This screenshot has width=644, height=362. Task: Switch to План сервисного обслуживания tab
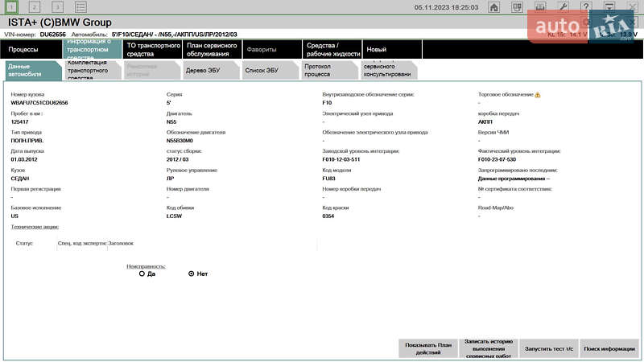click(211, 50)
